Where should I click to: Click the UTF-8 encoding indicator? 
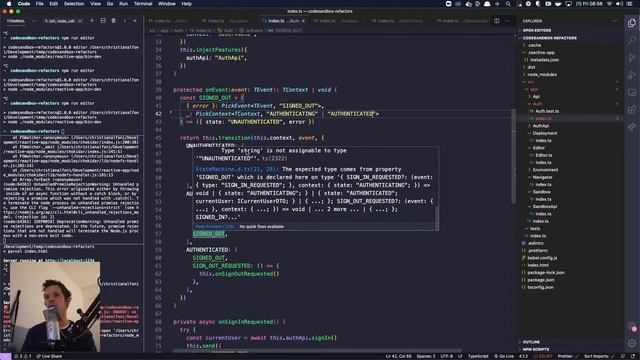[447, 356]
